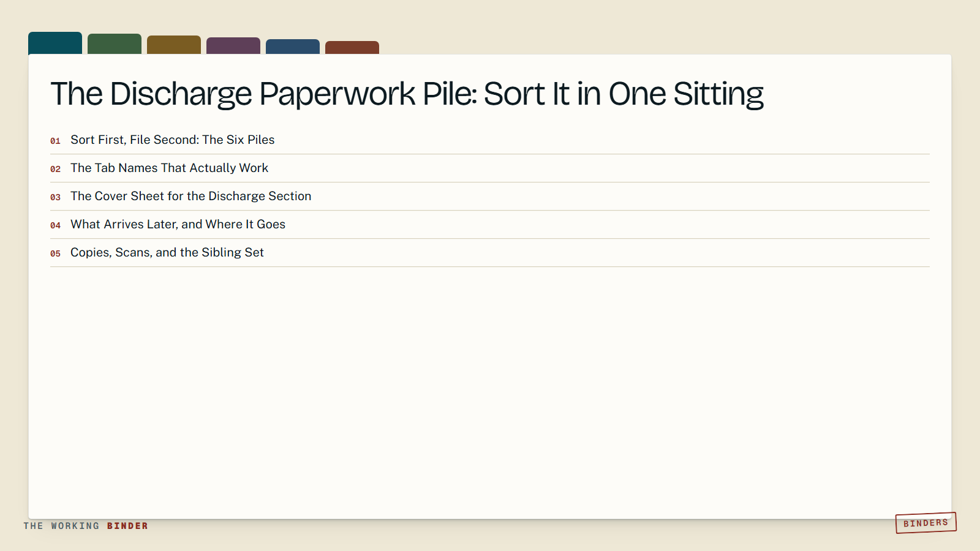Open What Arrives Later, and Where It Goes
This screenshot has height=551, width=980.
[490, 225]
